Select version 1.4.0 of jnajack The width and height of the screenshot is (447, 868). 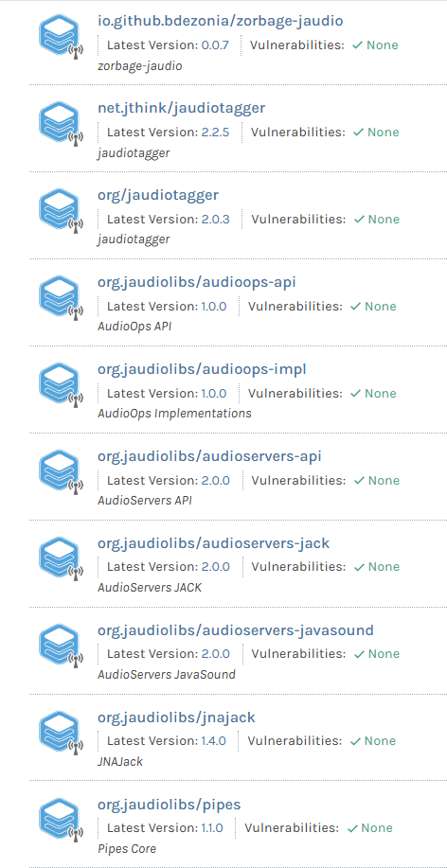pyautogui.click(x=213, y=740)
